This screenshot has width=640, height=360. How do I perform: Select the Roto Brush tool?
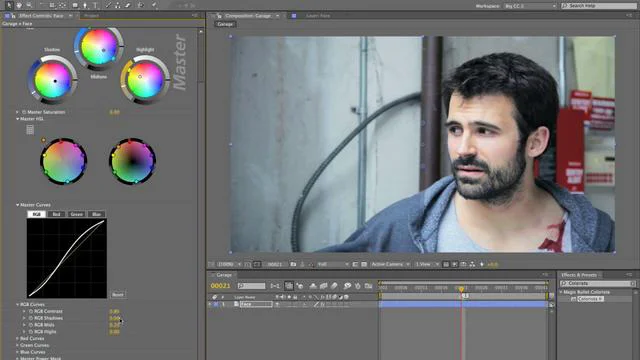tap(140, 5)
